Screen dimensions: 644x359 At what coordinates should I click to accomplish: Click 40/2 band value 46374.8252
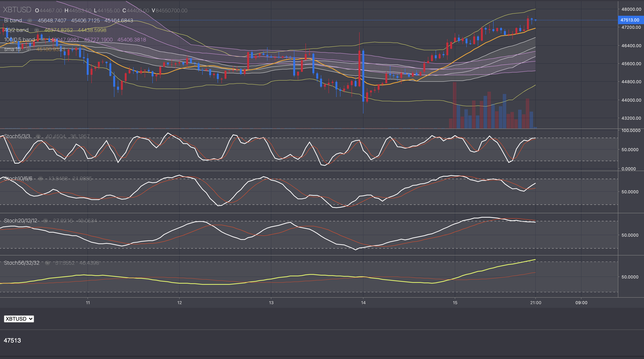pos(59,30)
